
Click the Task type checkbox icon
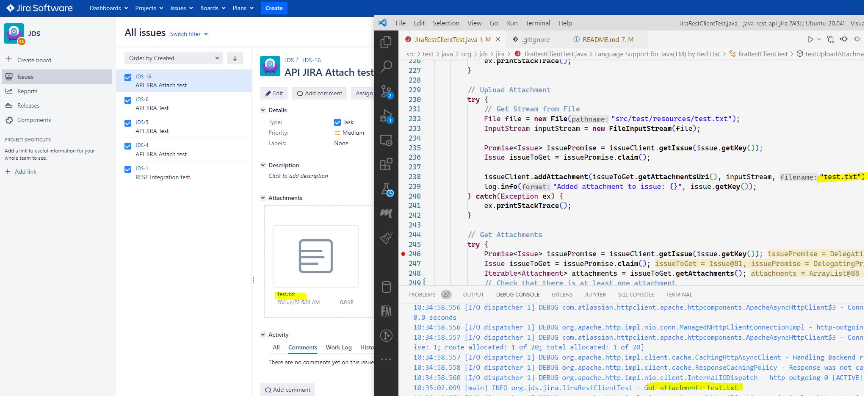tap(337, 122)
